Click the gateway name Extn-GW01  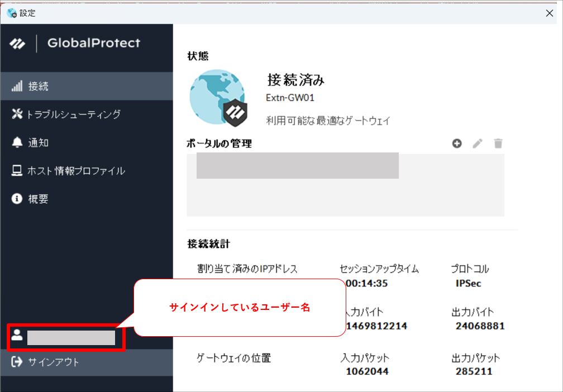290,98
